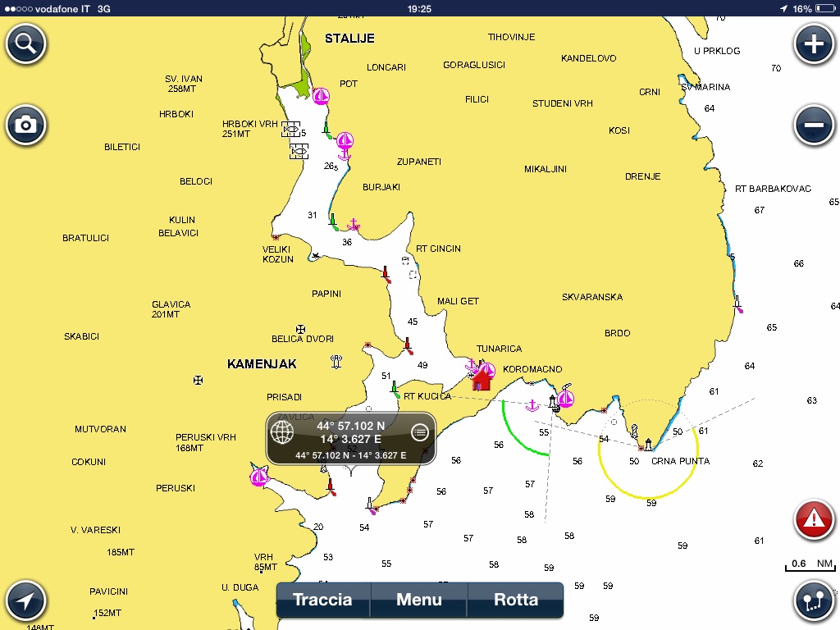
Task: Tap the lower fish farm symbol
Action: click(299, 151)
